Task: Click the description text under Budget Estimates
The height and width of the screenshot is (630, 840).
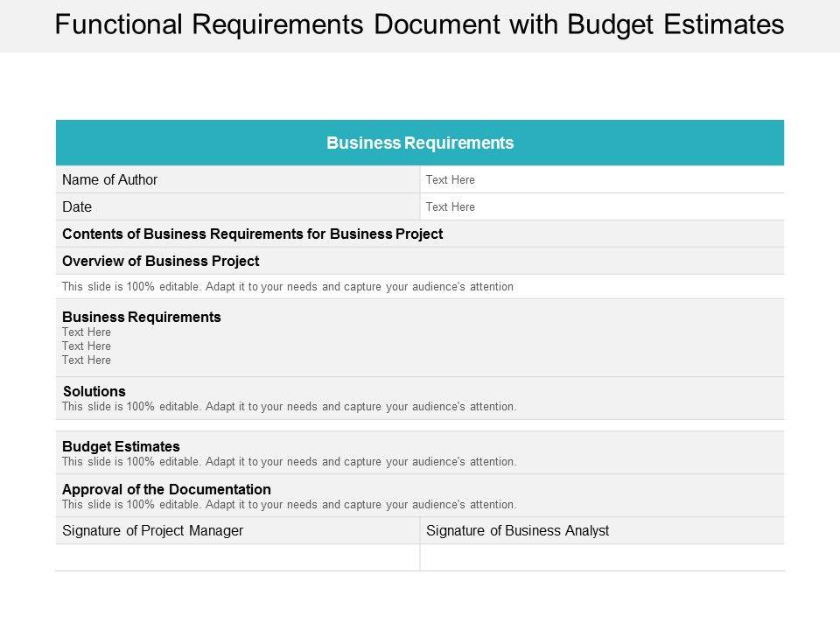Action: [290, 462]
